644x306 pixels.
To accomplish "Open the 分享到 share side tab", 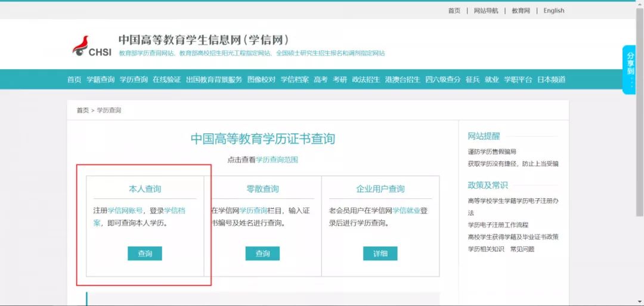I will click(x=629, y=70).
